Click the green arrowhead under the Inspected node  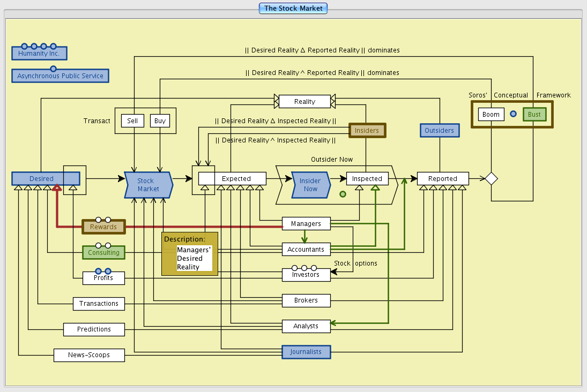coord(375,187)
